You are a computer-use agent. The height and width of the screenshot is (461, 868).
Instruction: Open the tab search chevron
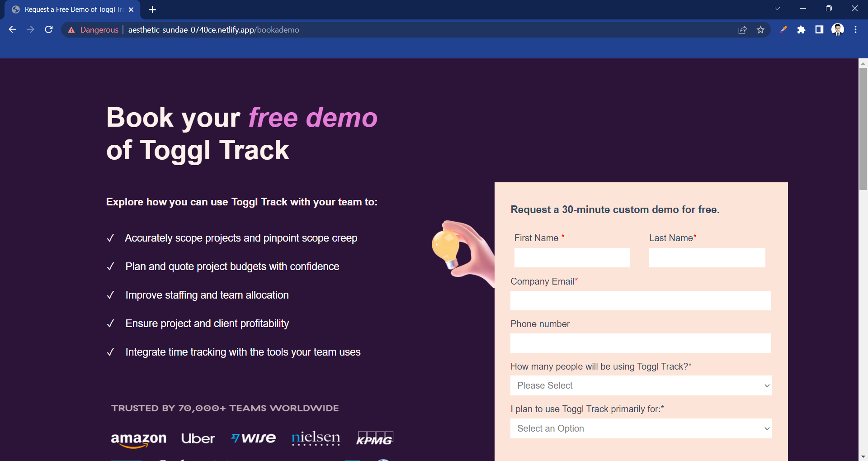(x=777, y=9)
